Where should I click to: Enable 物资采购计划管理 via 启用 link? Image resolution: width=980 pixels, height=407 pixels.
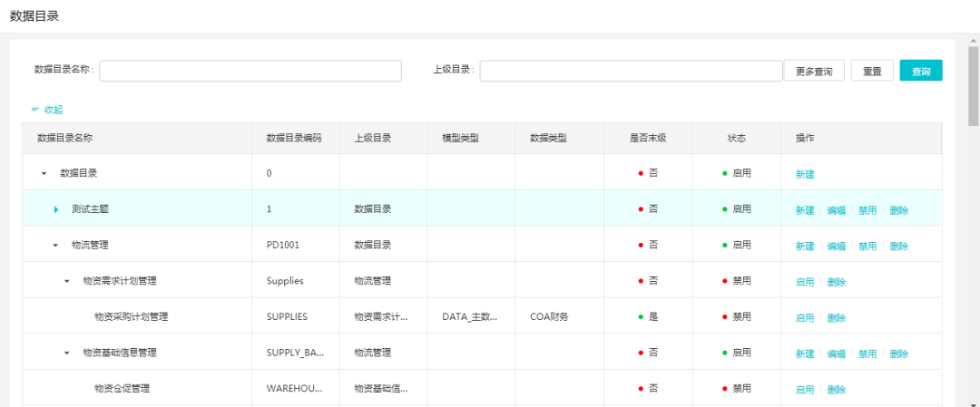pyautogui.click(x=805, y=317)
